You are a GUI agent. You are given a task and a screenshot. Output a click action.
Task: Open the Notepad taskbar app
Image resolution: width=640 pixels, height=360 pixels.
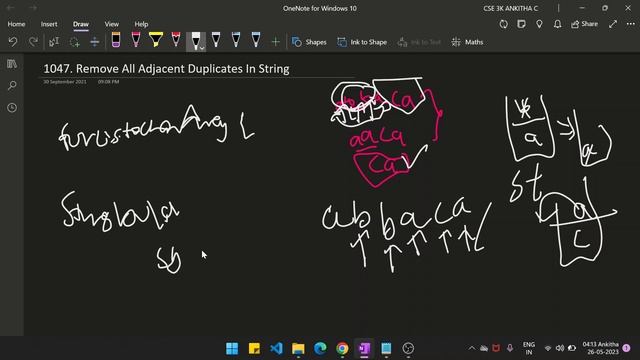[386, 349]
